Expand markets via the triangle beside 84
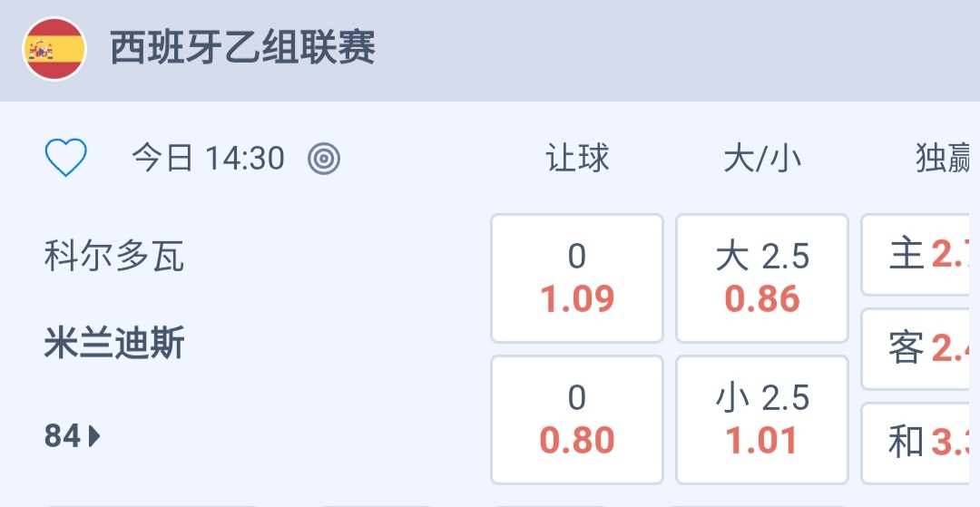Screen dimensions: 980x507 click(95, 436)
